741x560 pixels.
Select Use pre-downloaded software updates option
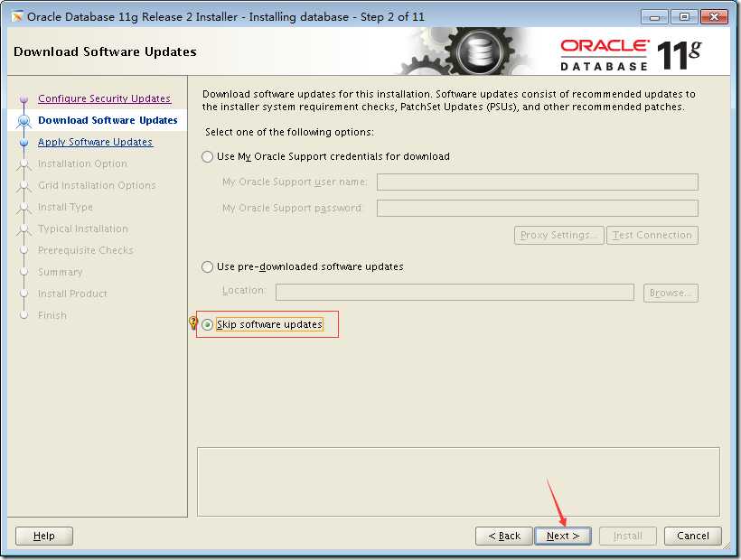pos(207,266)
